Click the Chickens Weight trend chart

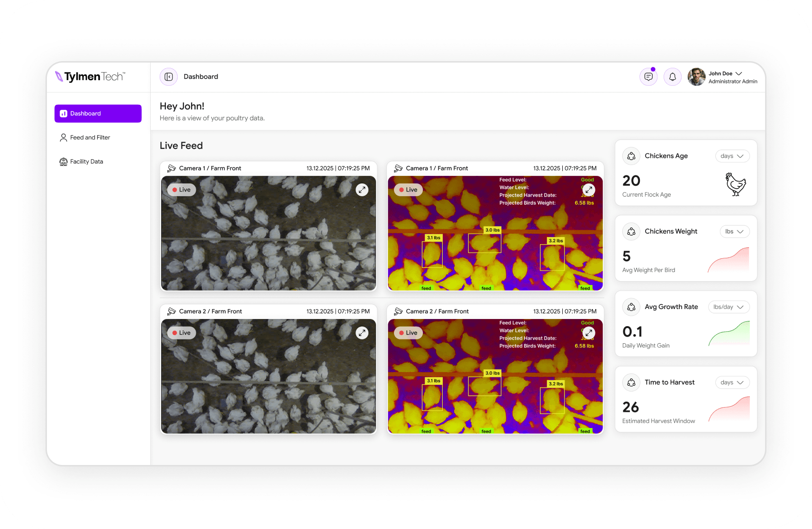pos(729,260)
